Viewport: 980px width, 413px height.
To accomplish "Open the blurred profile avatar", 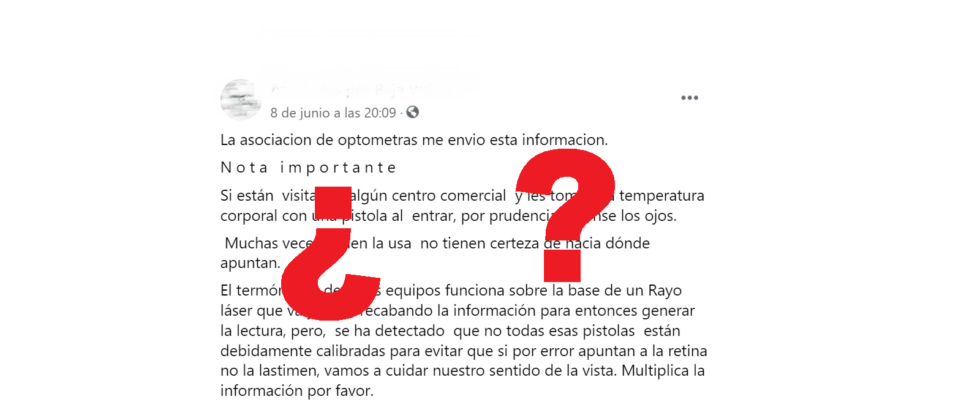I will pos(241,99).
